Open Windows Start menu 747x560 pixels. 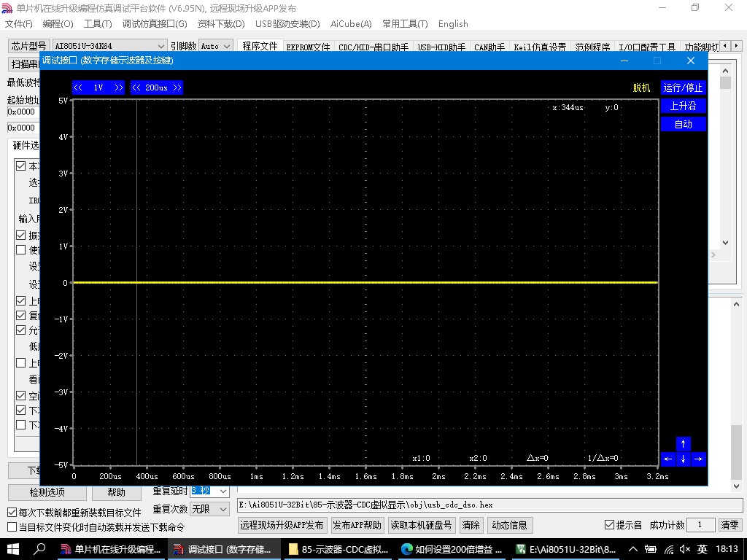tap(13, 549)
